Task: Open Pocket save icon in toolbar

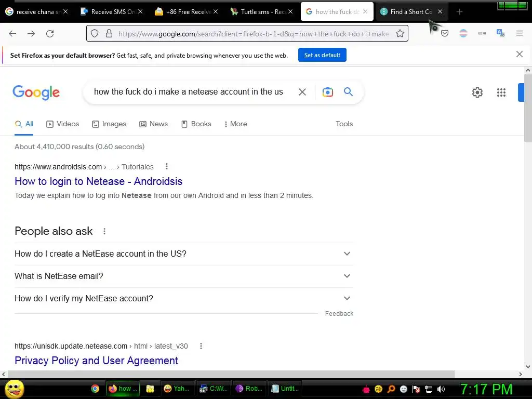Action: pos(445,33)
